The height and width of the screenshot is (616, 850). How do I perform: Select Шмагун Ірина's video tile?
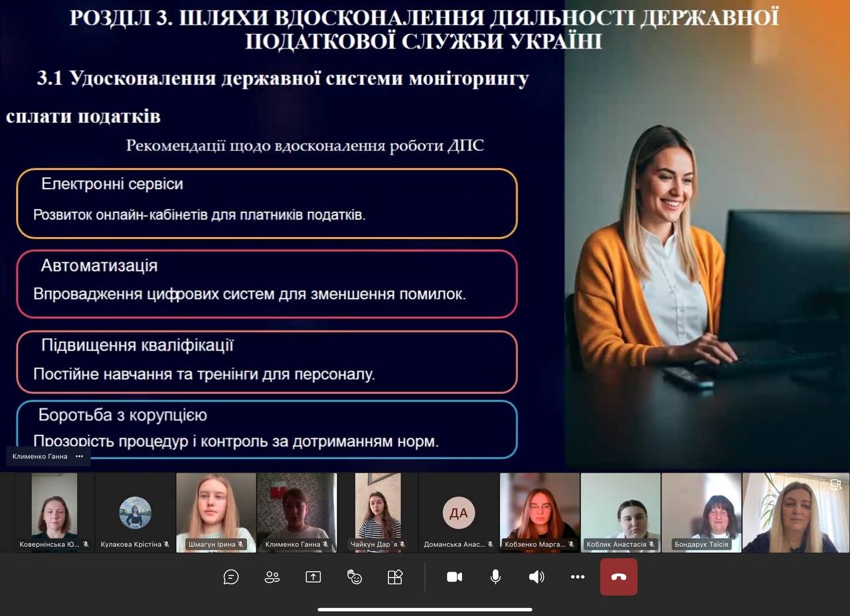216,511
